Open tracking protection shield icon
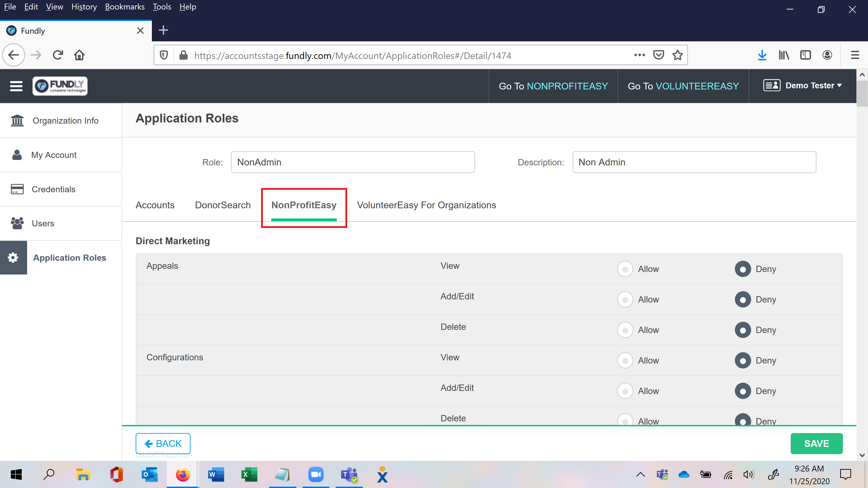This screenshot has width=868, height=488. point(164,55)
